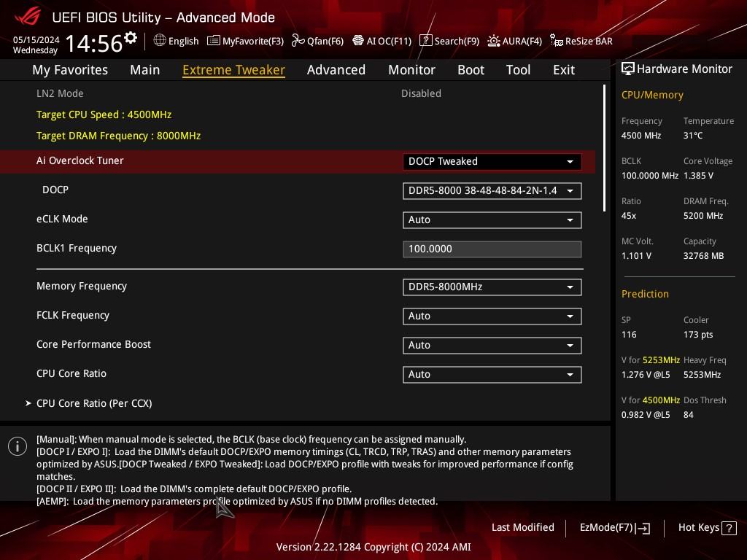Screen dimensions: 747x560
Task: Click the 4500 MHz frequency value
Action: click(x=641, y=136)
